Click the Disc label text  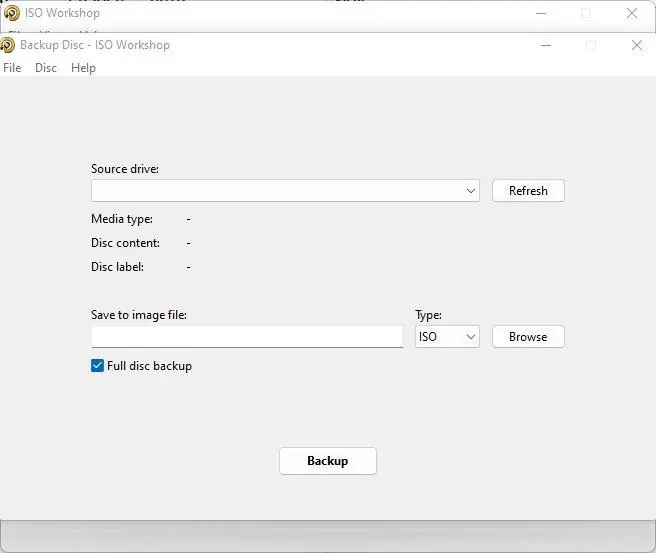(x=117, y=267)
